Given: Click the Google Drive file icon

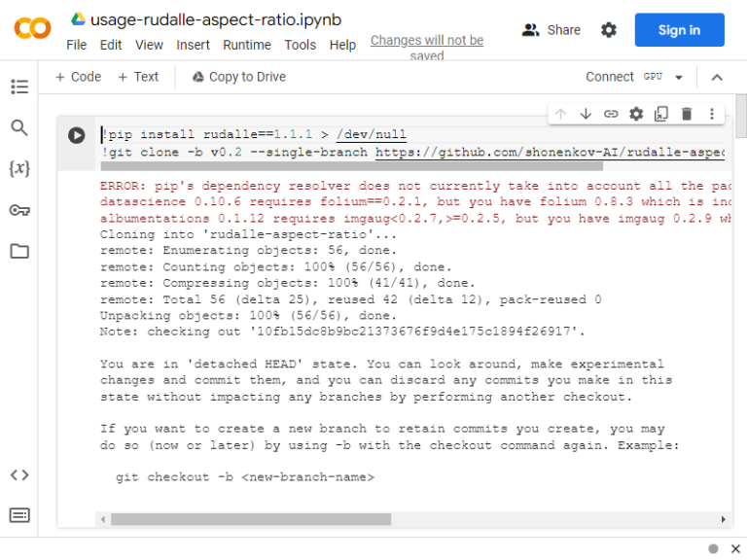Looking at the screenshot, I should coord(78,19).
